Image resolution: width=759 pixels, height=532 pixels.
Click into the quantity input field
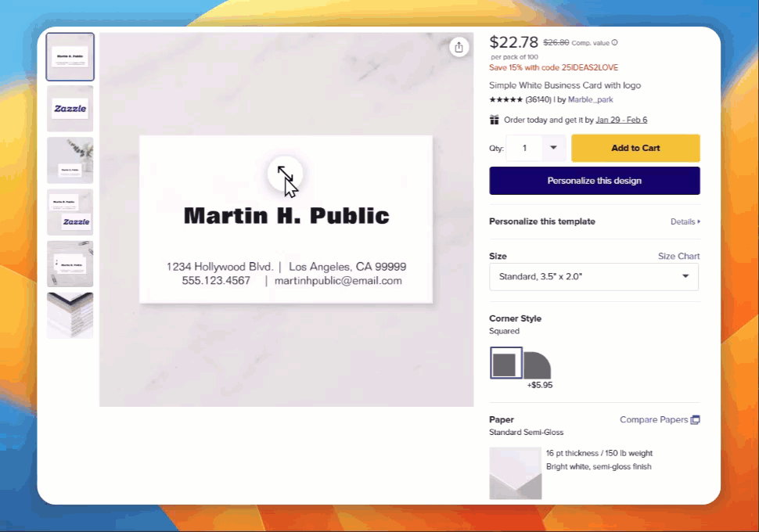click(x=525, y=148)
